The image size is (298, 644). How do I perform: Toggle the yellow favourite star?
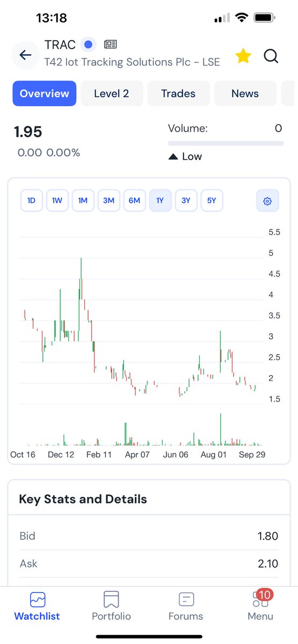(243, 56)
